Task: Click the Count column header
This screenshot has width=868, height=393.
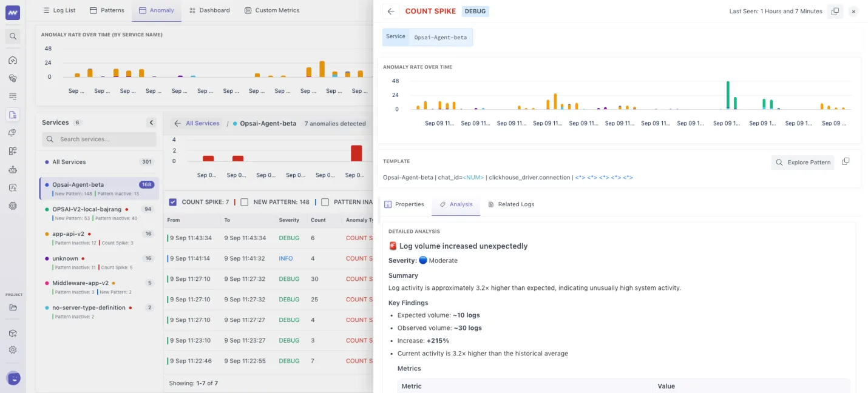Action: [x=318, y=220]
